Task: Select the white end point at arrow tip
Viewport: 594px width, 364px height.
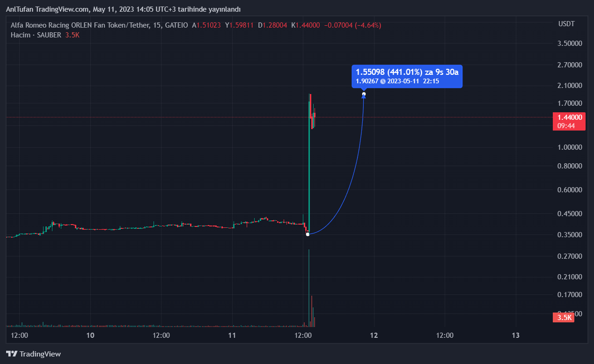Action: (x=364, y=95)
